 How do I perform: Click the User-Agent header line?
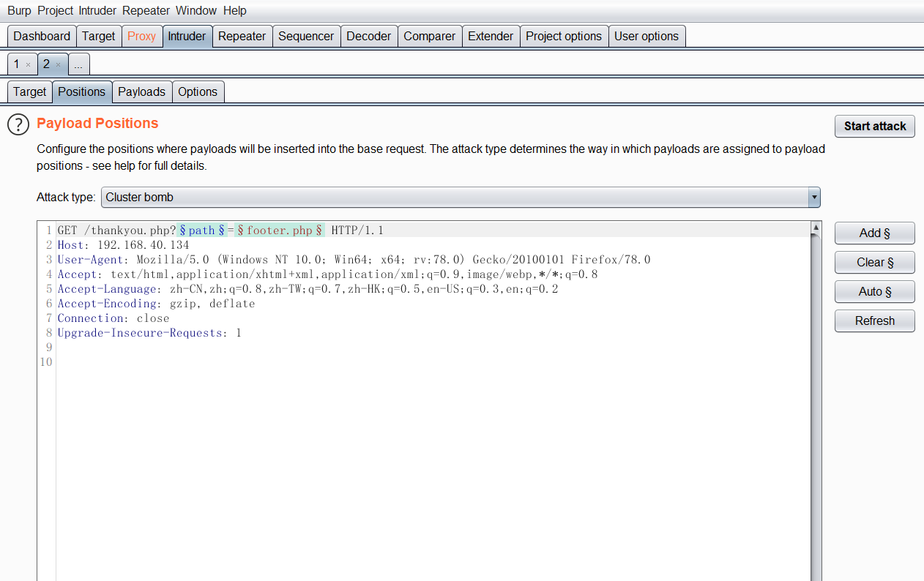tap(354, 260)
